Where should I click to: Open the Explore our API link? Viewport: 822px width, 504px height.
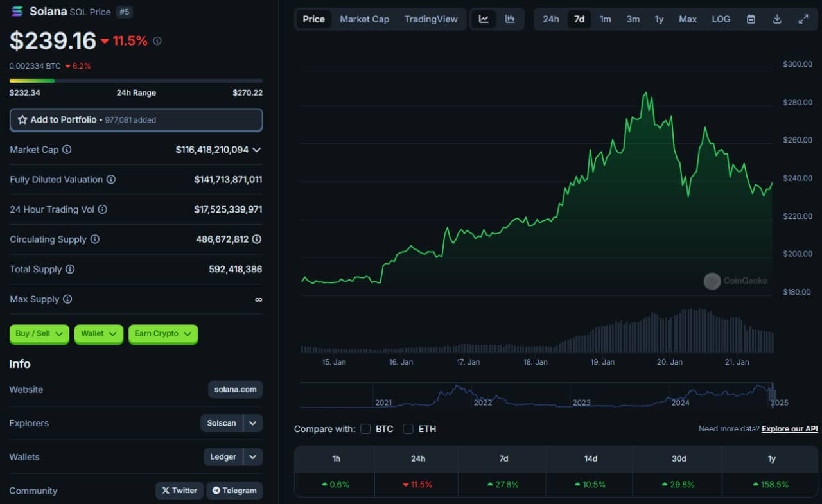(790, 429)
